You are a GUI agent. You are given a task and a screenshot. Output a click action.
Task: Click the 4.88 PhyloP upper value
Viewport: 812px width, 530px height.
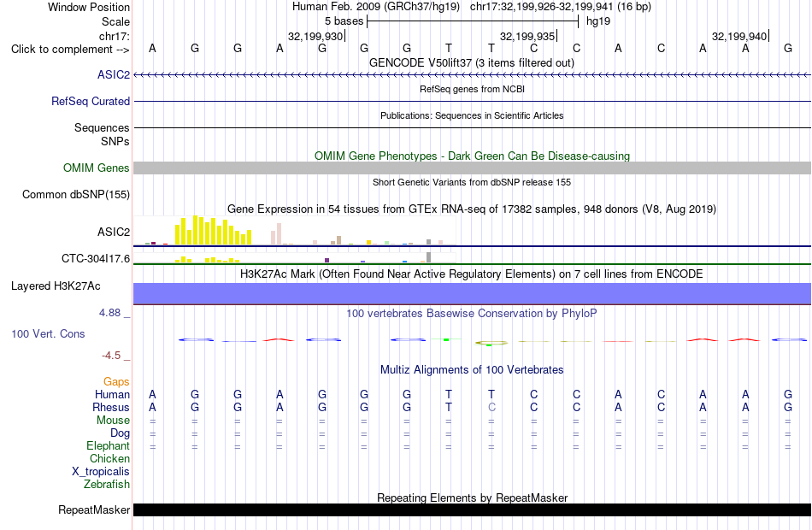[109, 313]
